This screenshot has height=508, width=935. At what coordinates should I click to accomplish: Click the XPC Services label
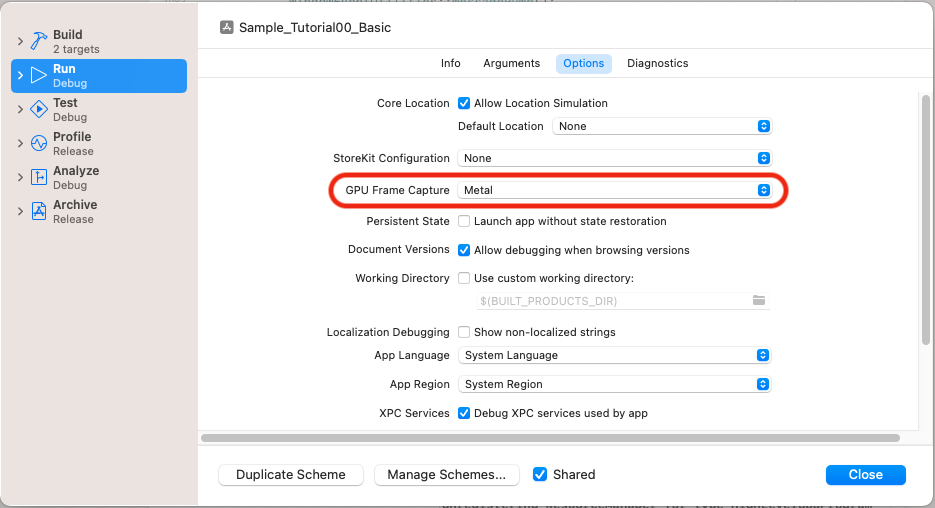coord(414,413)
